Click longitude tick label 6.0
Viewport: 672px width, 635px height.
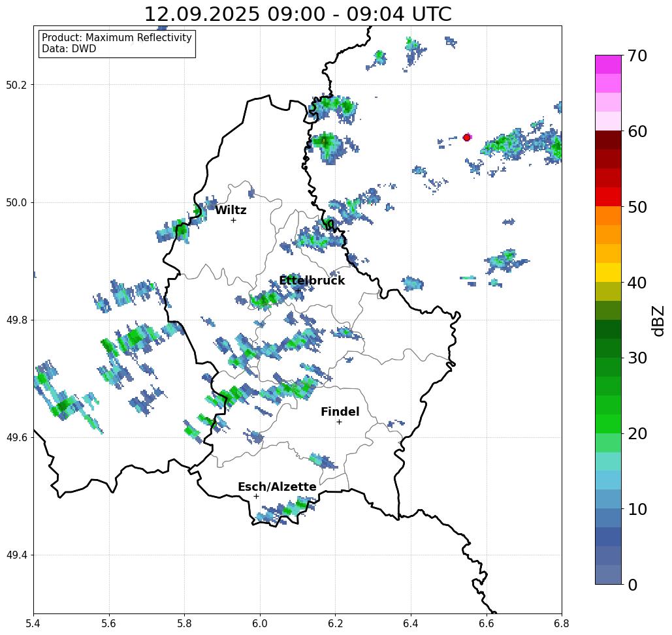pos(260,623)
